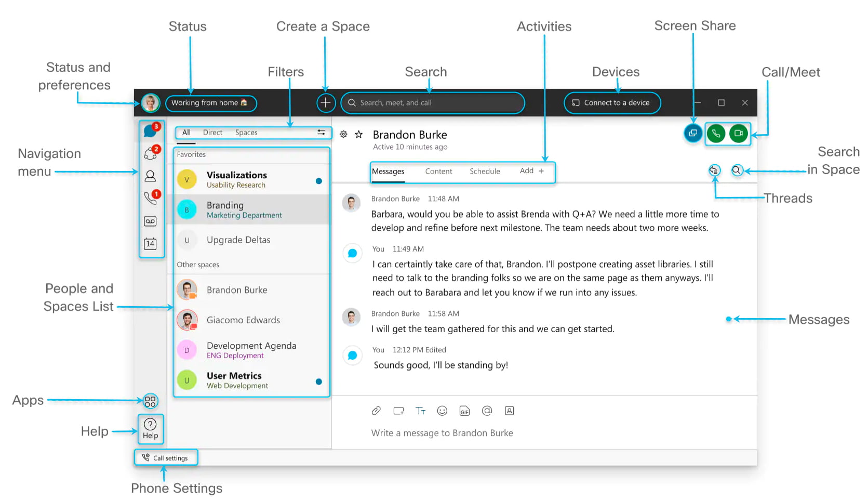Select the Direct filter tab
The width and height of the screenshot is (868, 500).
212,133
